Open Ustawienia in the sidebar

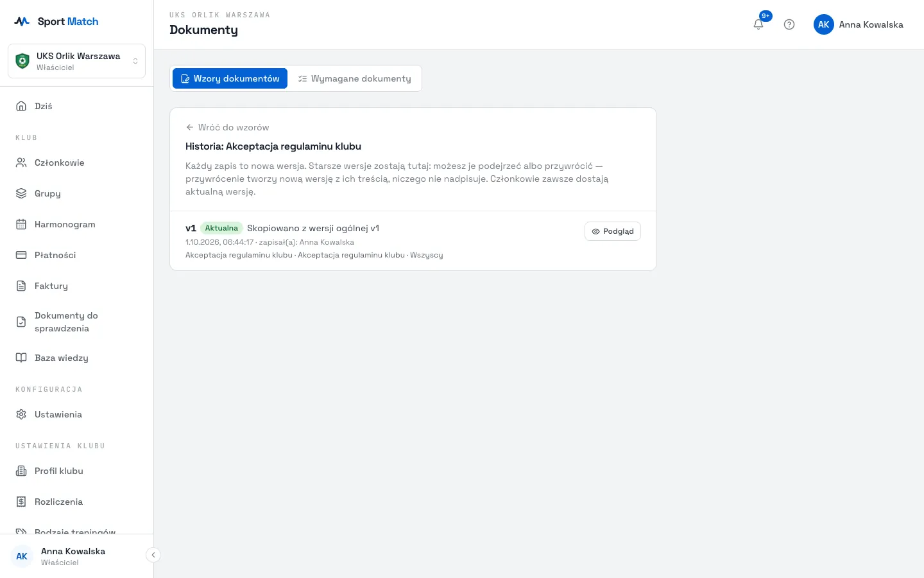(76, 414)
